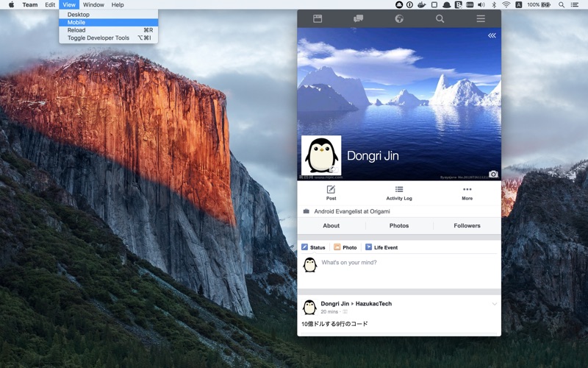Screen dimensions: 588x368
Task: Open the Edit menu
Action: point(50,4)
